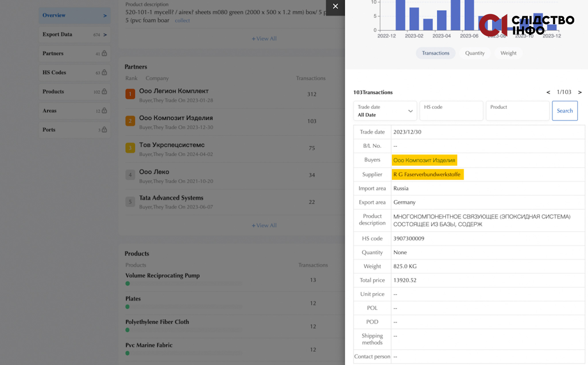Viewport: 588px width, 365px height.
Task: Click import area value Russia
Action: 401,189
